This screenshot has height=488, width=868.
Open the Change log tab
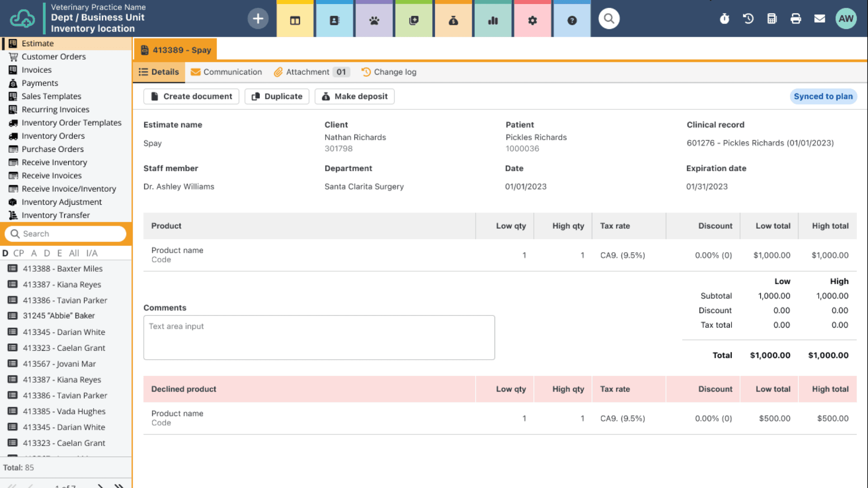coord(389,72)
